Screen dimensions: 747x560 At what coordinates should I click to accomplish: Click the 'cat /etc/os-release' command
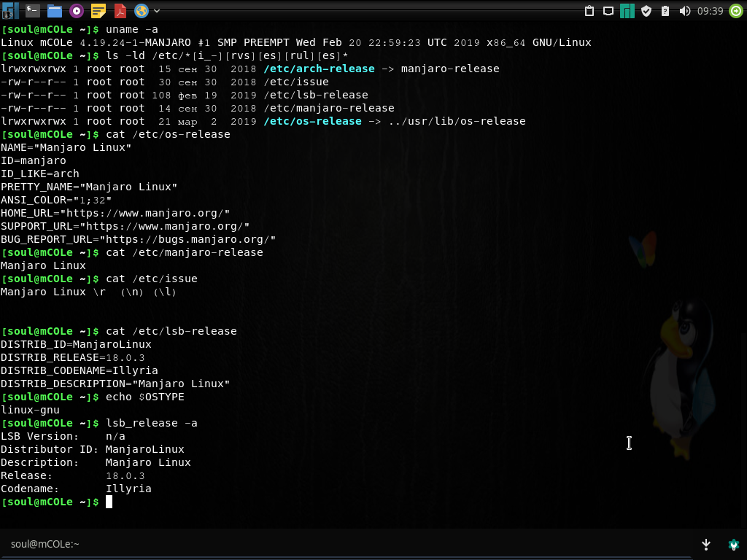pyautogui.click(x=168, y=134)
